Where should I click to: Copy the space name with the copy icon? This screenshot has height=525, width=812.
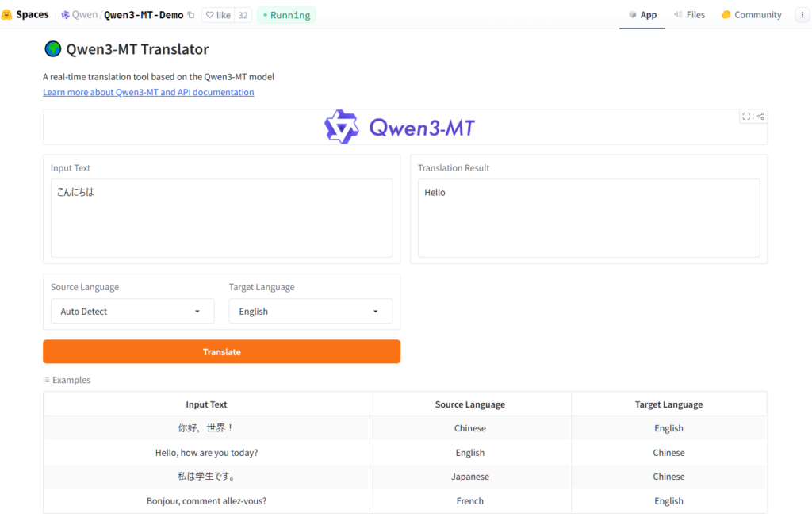click(x=191, y=15)
